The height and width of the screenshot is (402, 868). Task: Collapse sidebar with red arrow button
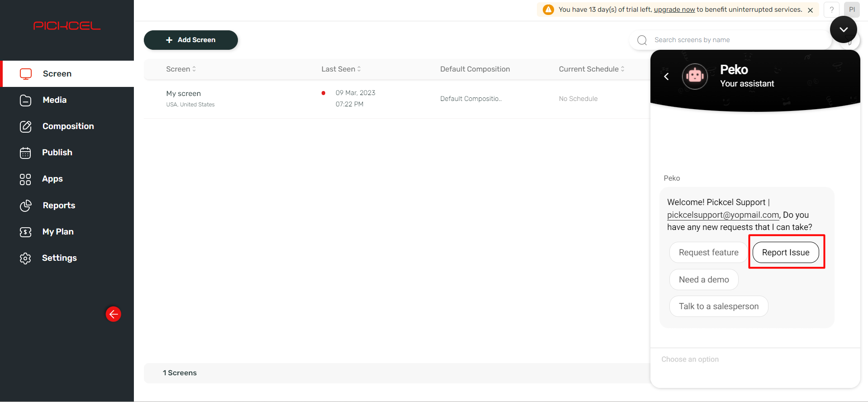(114, 314)
